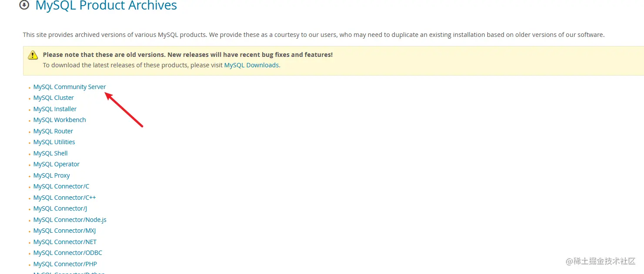Screen dimensions: 644x274
Task: Open the MySQL Connector/C link
Action: coord(61,186)
